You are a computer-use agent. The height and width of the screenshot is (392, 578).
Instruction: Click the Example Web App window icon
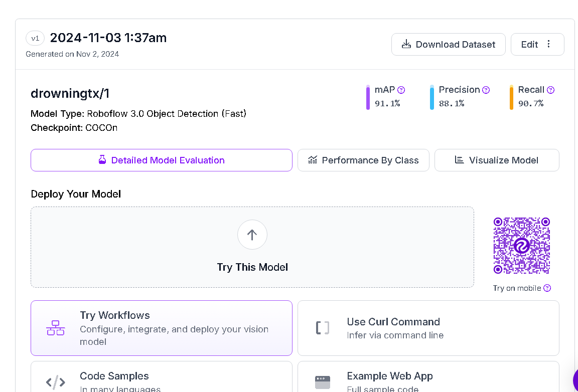323,382
